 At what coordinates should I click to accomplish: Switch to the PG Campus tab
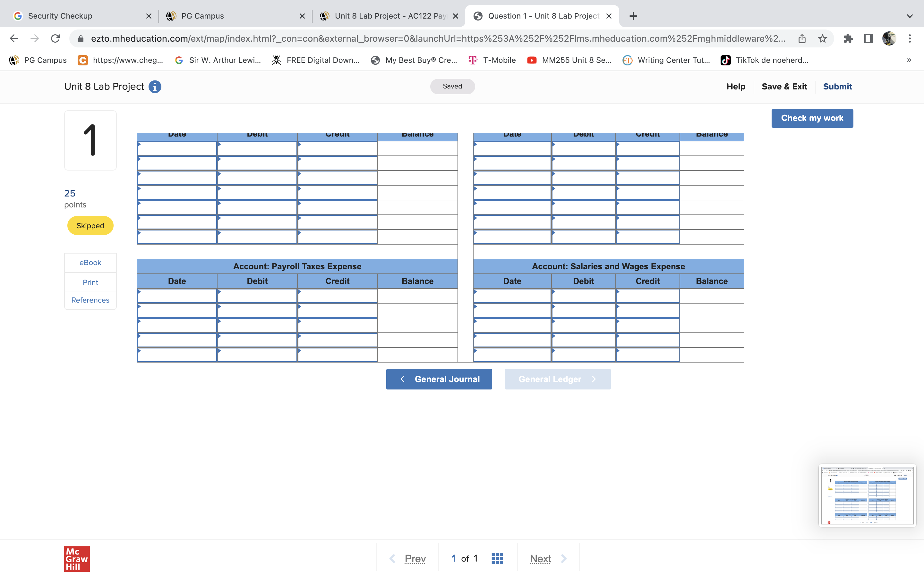tap(202, 16)
